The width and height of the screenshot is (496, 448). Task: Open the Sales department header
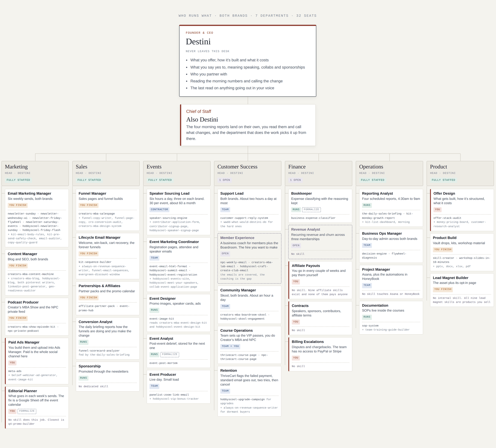click(x=106, y=173)
